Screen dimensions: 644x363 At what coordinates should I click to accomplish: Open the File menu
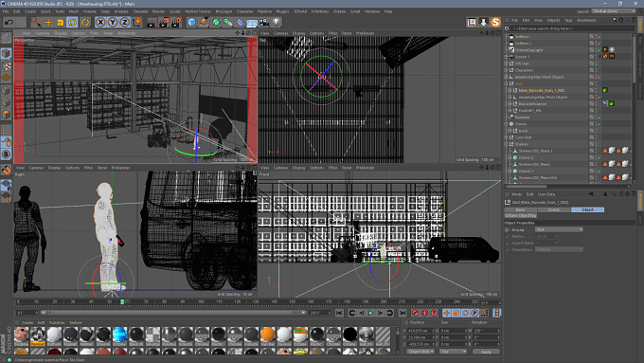tap(6, 11)
